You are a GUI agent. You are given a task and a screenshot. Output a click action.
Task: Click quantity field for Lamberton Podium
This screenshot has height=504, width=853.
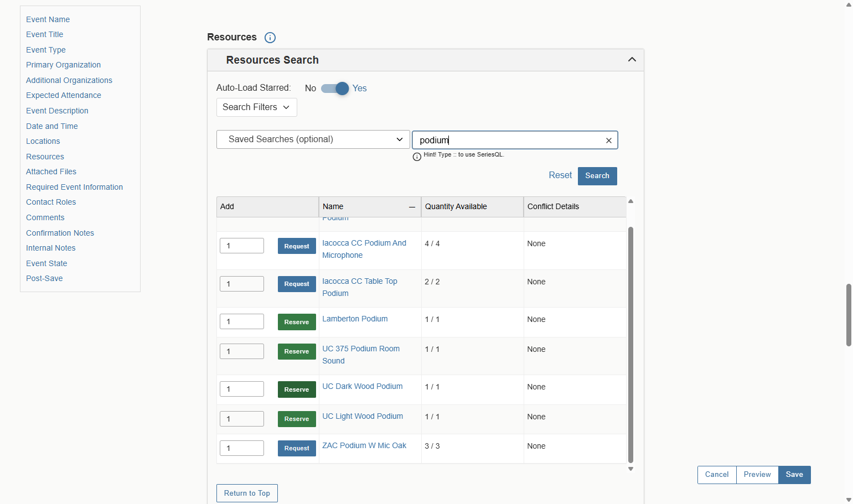pos(242,321)
